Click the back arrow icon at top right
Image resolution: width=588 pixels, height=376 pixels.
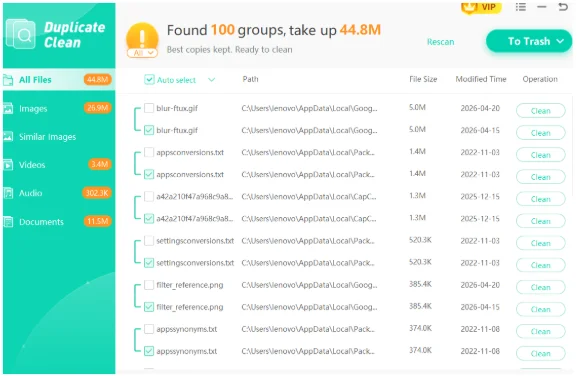tap(563, 7)
